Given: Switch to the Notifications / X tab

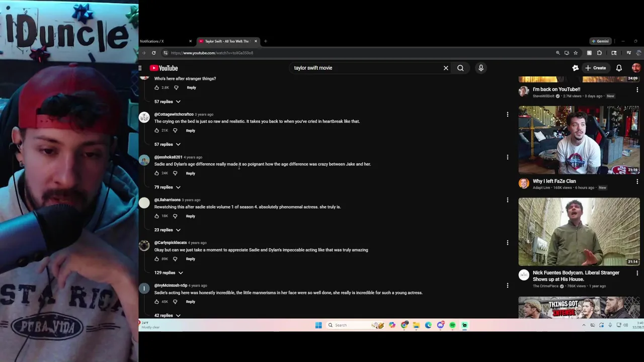Looking at the screenshot, I should click(x=163, y=41).
